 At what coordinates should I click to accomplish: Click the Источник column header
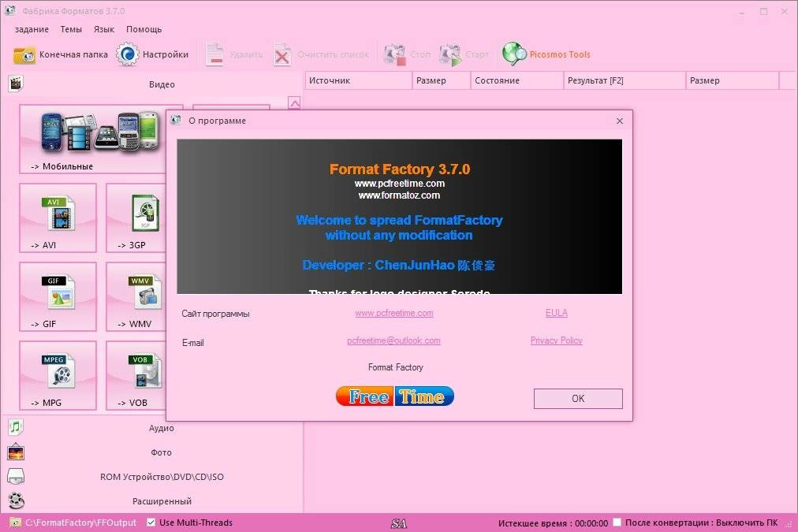coord(358,80)
